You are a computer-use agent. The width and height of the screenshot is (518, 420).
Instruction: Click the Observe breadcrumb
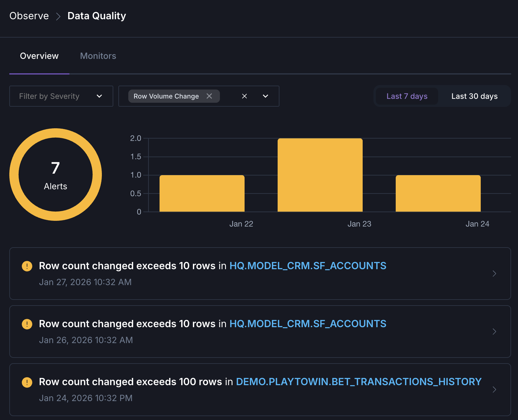pos(29,16)
